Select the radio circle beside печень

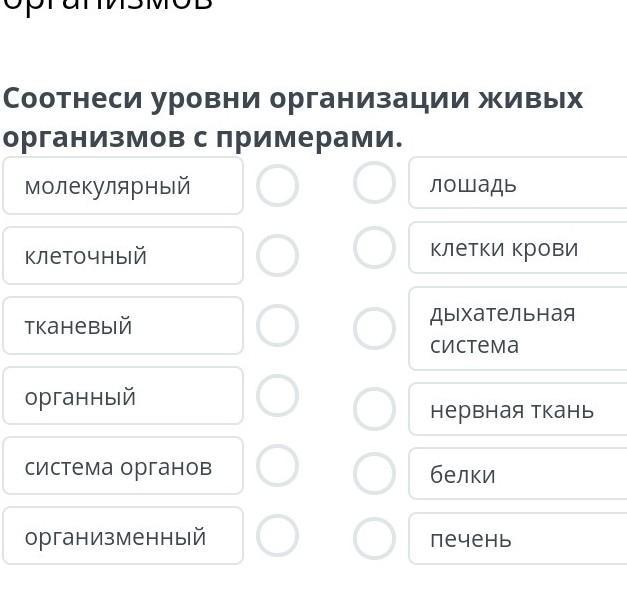coord(374,539)
